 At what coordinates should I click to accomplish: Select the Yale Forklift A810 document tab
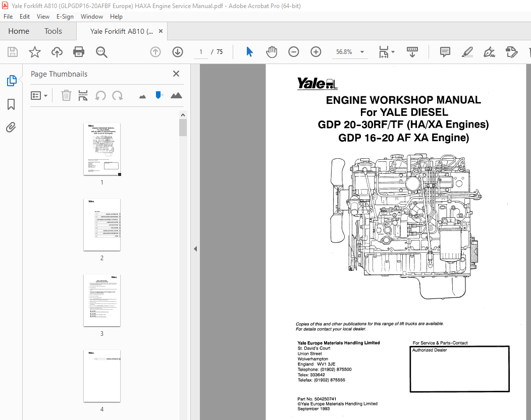tap(122, 31)
